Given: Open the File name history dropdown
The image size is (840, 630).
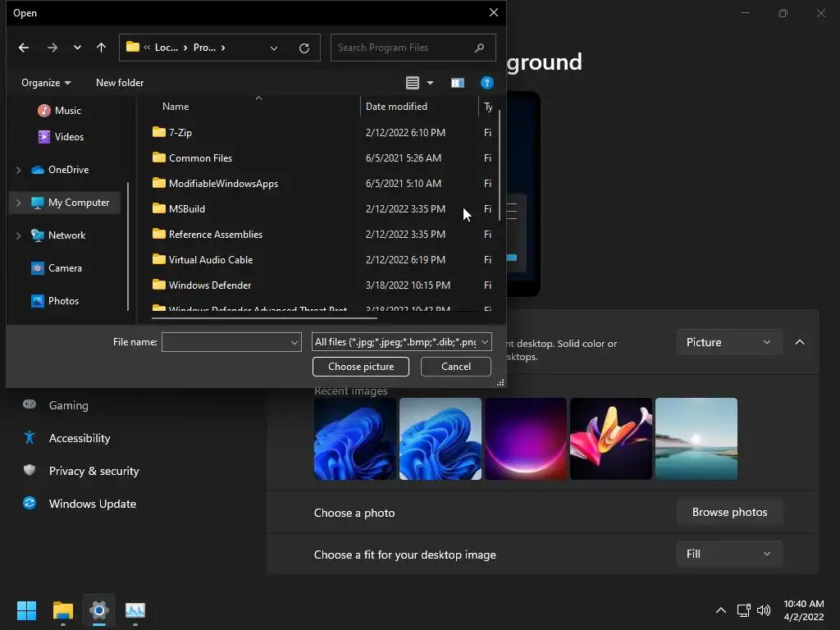Looking at the screenshot, I should coord(294,342).
